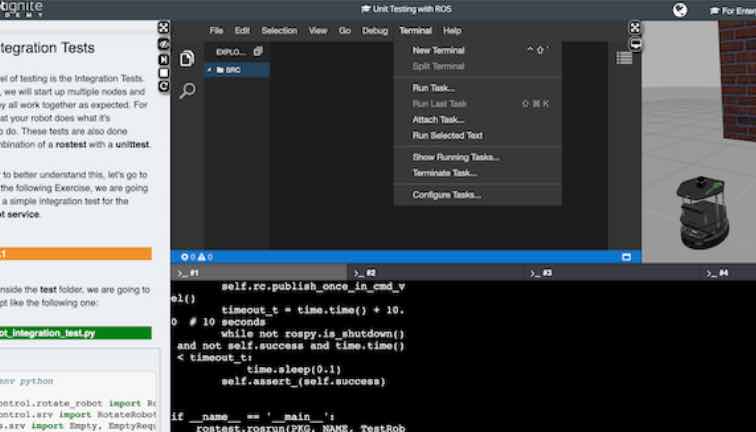Open the Help menu

pyautogui.click(x=452, y=30)
